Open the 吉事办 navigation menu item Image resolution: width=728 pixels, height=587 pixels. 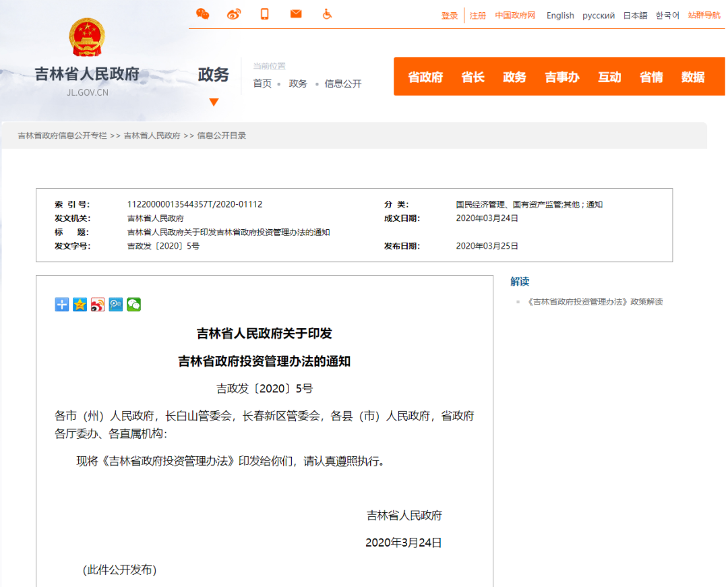(562, 77)
